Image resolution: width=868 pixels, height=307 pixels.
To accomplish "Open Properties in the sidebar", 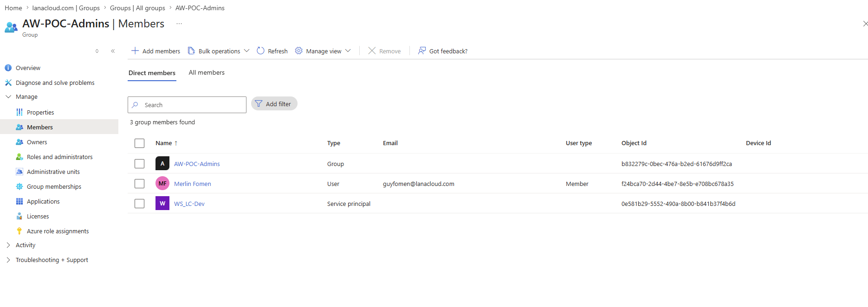I will pyautogui.click(x=40, y=112).
